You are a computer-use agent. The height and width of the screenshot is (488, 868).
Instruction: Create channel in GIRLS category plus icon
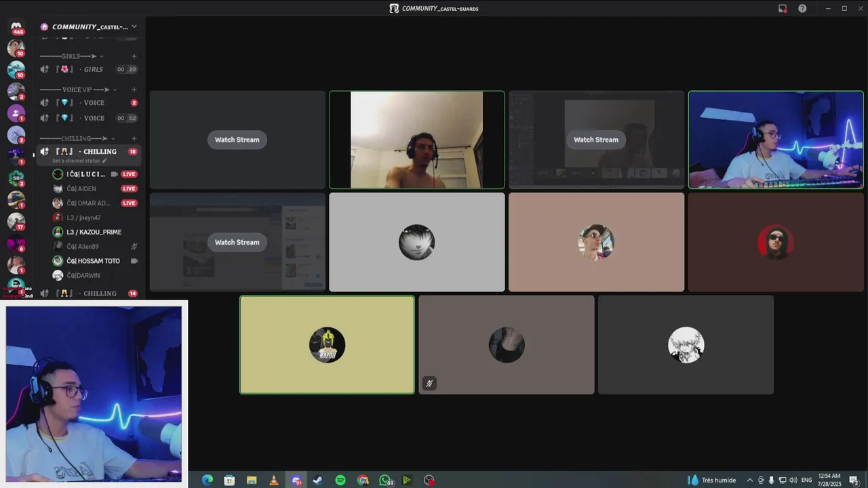click(x=134, y=56)
